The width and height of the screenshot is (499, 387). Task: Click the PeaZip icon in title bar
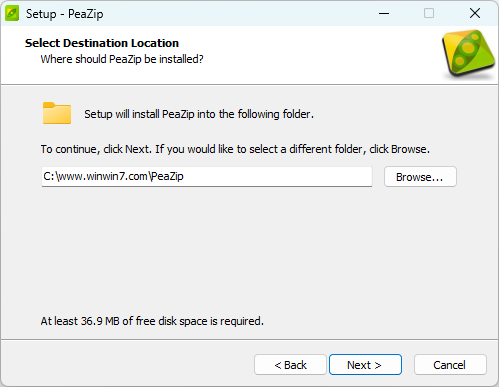[12, 14]
